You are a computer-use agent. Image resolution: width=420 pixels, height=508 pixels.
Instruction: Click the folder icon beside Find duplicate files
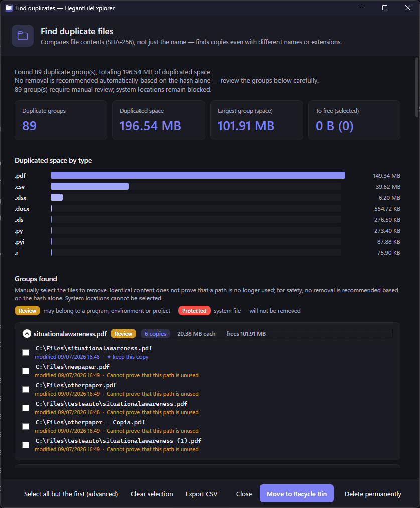pos(23,36)
